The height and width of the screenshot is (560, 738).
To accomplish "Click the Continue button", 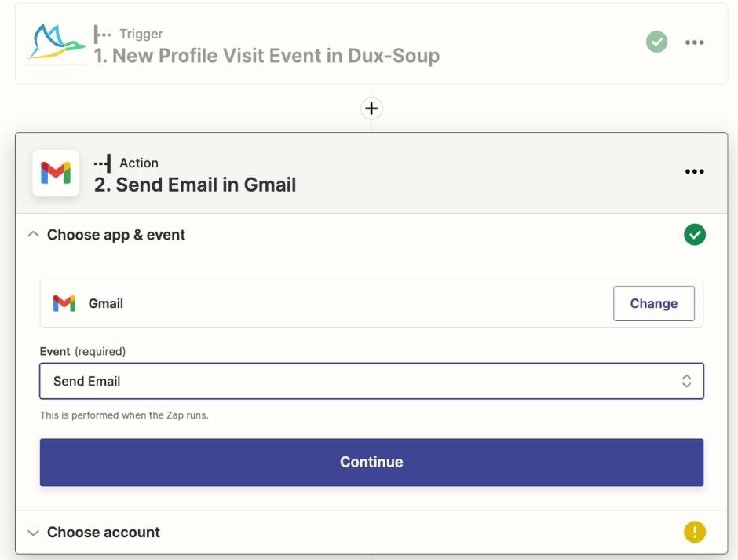I will 371,462.
